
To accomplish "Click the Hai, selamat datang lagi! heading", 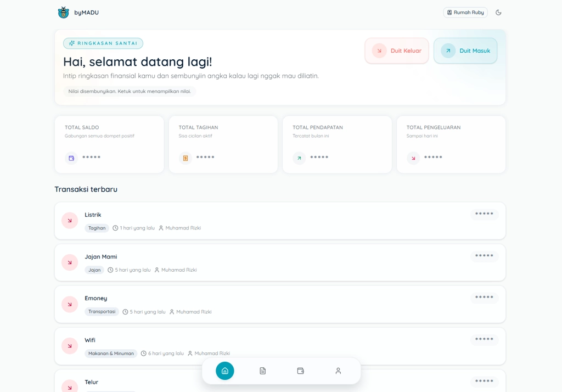I will pyautogui.click(x=138, y=61).
